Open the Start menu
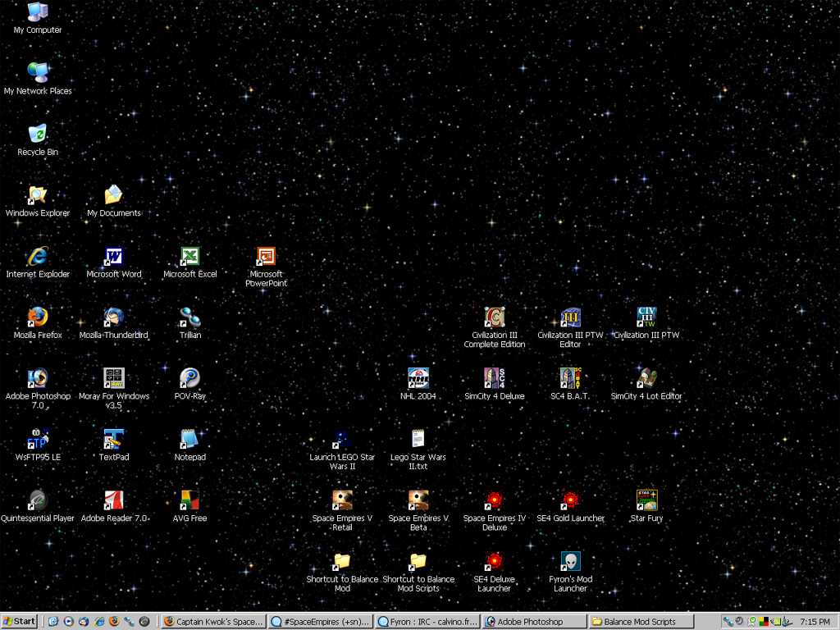The image size is (840, 630). point(20,622)
